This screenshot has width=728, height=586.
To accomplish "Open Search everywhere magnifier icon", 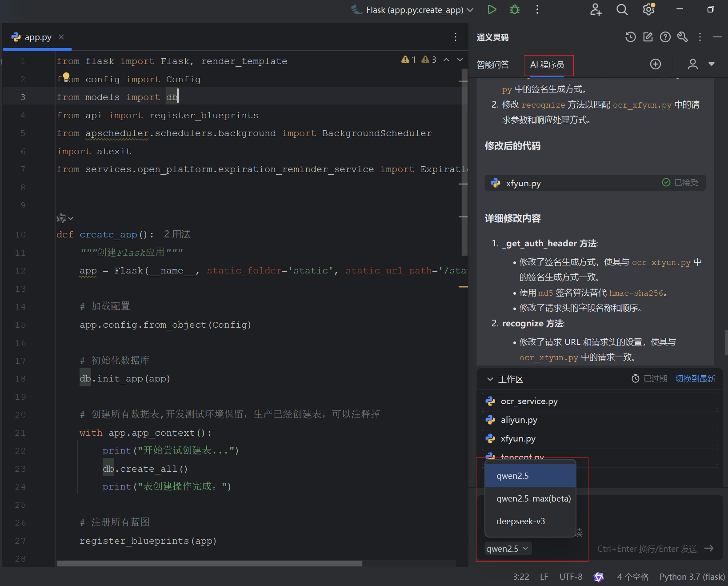I will [x=622, y=9].
